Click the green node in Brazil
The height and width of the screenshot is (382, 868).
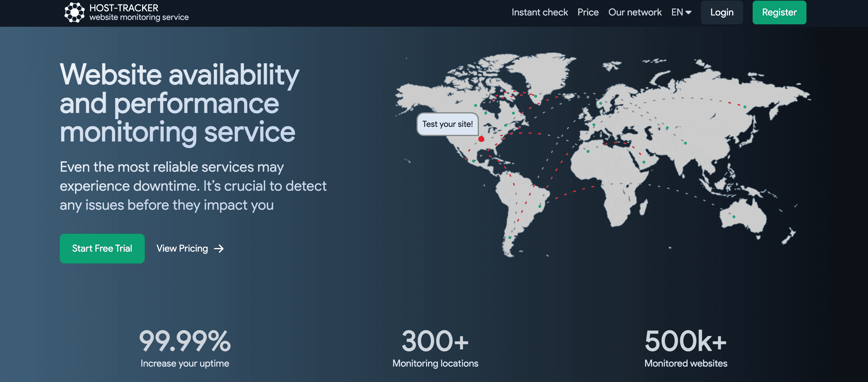tap(540, 206)
